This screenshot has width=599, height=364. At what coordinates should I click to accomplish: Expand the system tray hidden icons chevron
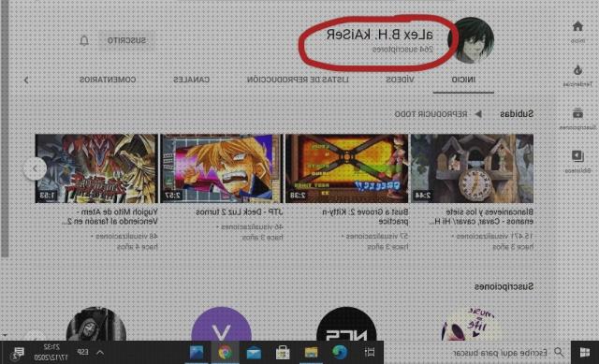(100, 352)
